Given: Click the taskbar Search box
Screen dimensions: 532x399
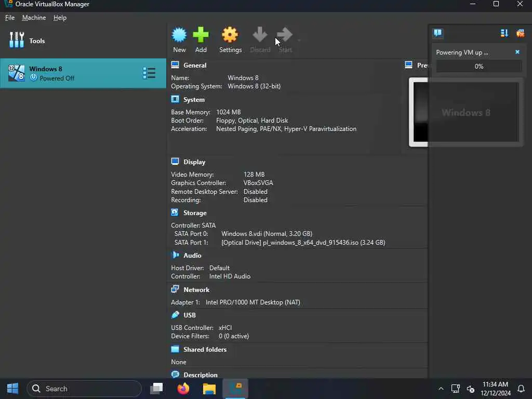Looking at the screenshot, I should click(x=84, y=389).
